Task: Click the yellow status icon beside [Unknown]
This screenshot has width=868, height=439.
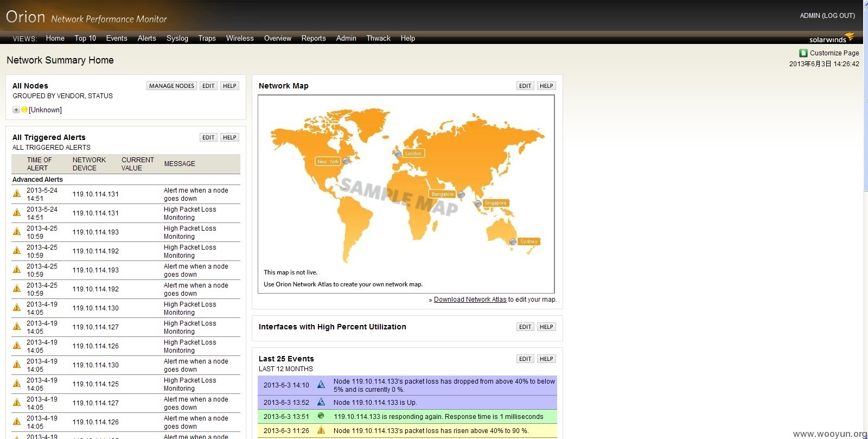Action: [x=24, y=110]
